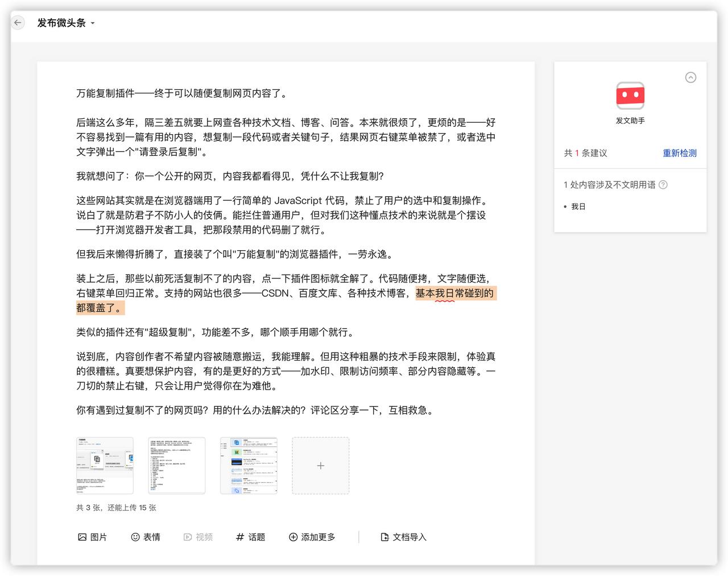Click the 1 处内容涉及不文明用语 heading
The width and height of the screenshot is (728, 576).
[x=609, y=185]
